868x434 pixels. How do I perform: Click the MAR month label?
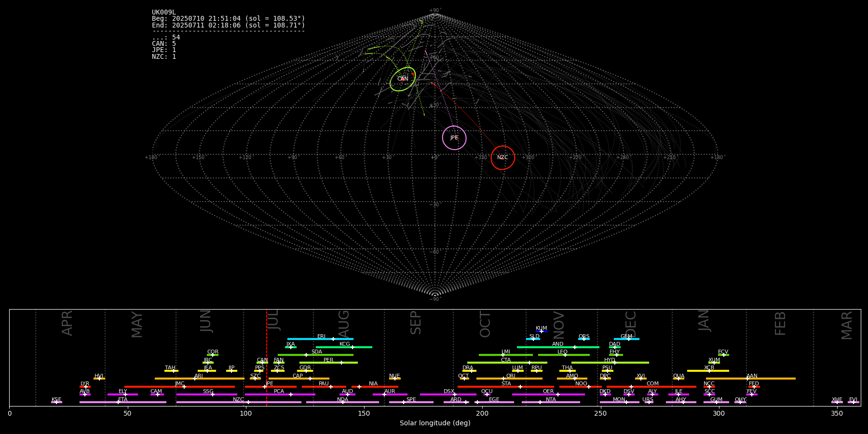pyautogui.click(x=847, y=325)
